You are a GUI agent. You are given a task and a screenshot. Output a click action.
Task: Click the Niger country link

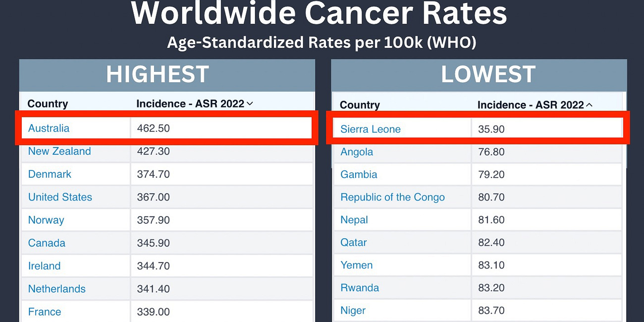coord(353,311)
